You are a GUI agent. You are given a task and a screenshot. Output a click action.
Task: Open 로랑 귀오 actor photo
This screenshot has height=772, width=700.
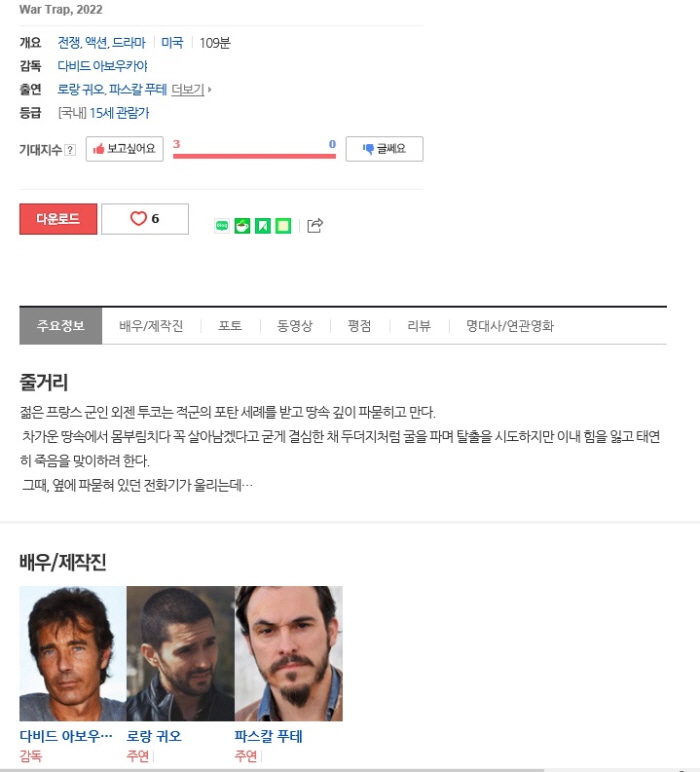pos(181,653)
